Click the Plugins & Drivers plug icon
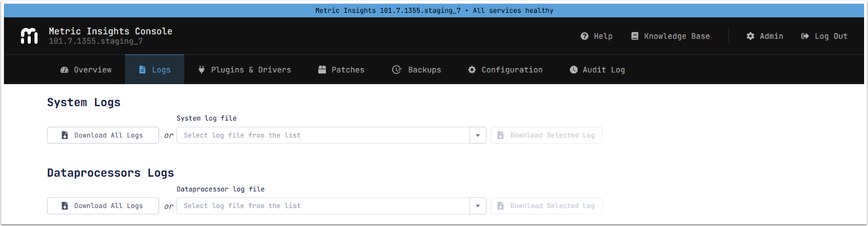 tap(202, 70)
